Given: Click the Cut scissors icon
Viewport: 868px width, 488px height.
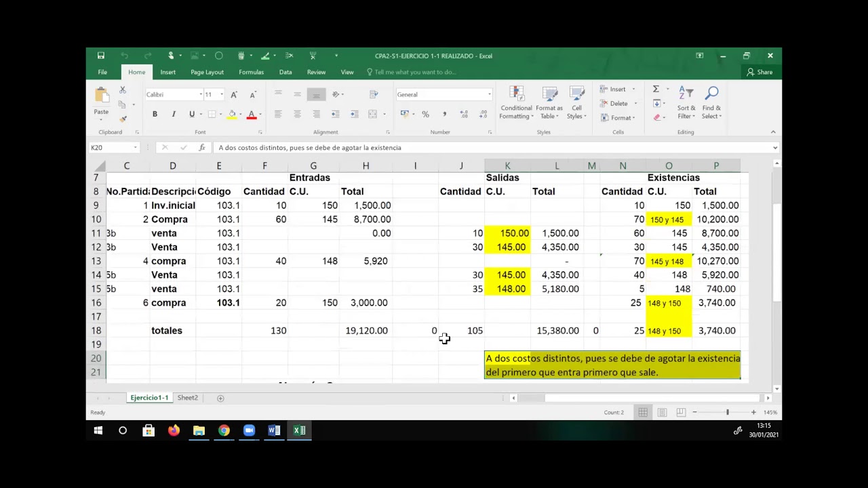Looking at the screenshot, I should (x=123, y=90).
